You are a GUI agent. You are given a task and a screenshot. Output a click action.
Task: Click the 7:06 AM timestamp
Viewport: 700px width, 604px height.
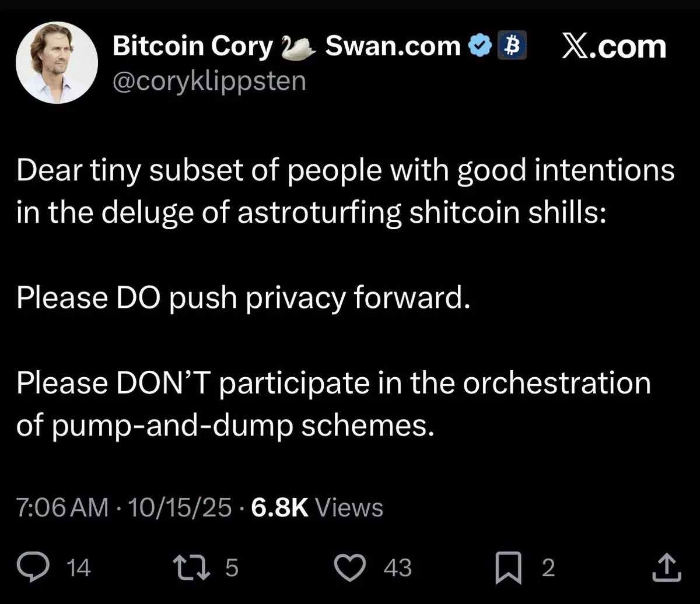[x=63, y=508]
